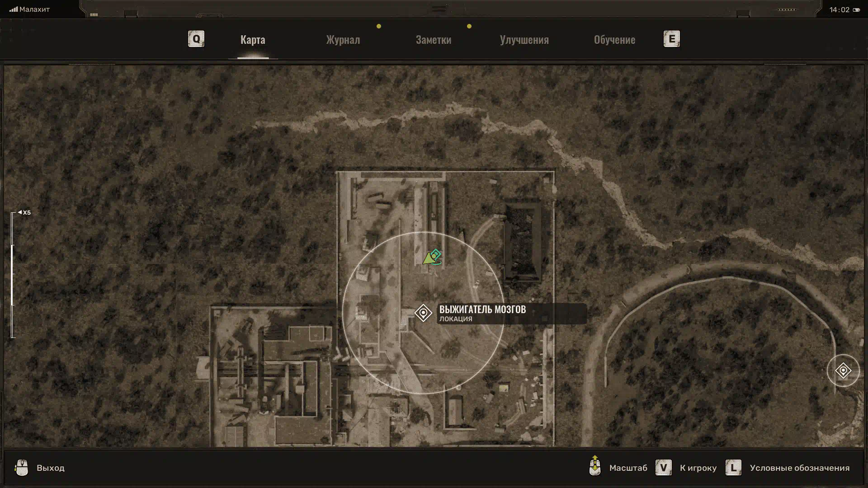The height and width of the screenshot is (488, 868).
Task: Switch to the Заметки tab
Action: pos(433,40)
